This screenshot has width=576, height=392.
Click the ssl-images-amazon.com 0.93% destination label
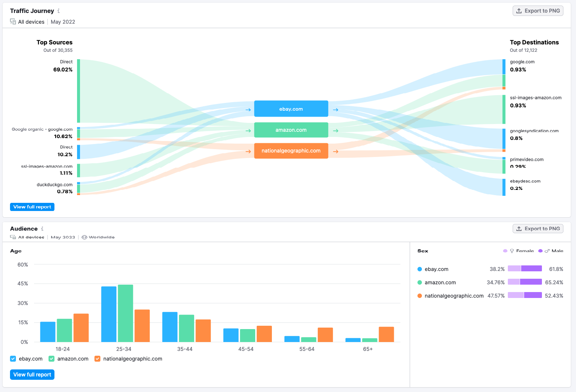tap(536, 98)
